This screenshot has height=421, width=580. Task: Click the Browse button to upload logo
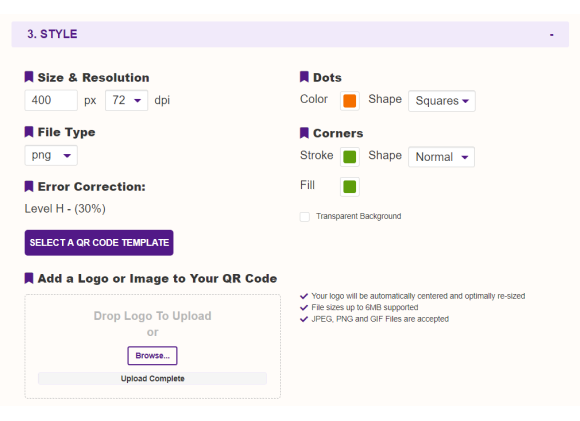coord(152,356)
